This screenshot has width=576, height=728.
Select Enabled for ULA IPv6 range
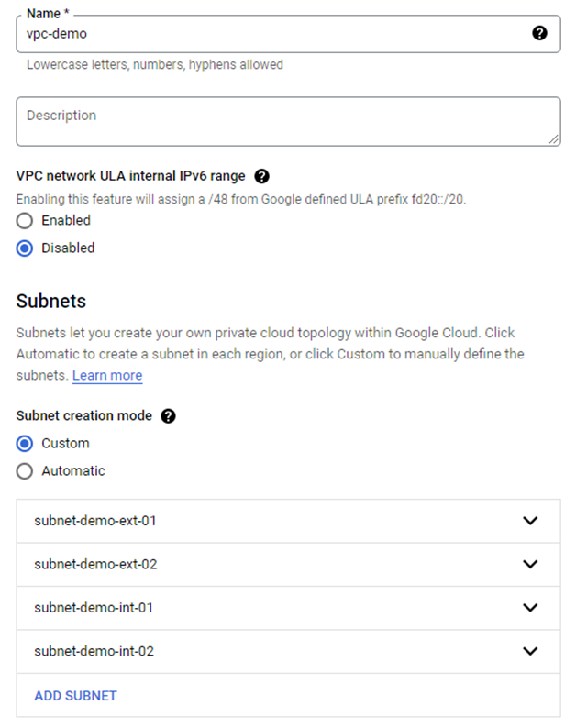coord(25,221)
